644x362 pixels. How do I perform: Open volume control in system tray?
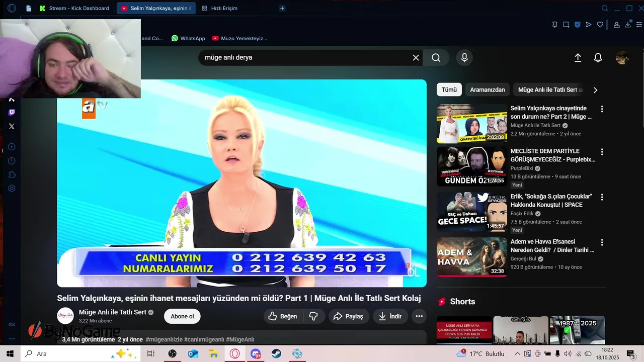tap(568, 354)
